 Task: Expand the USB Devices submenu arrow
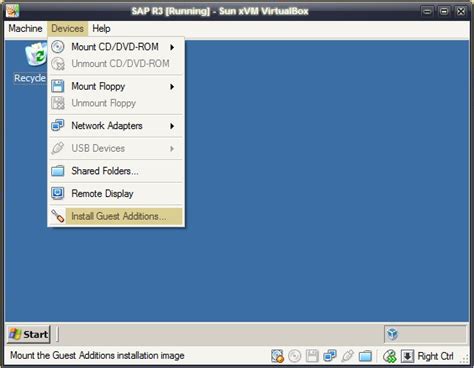click(x=172, y=149)
